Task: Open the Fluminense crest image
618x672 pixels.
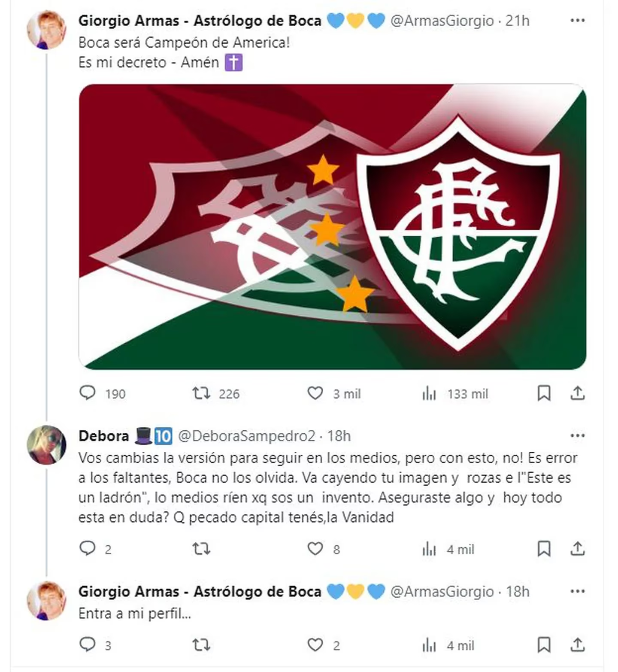Action: coord(333,227)
